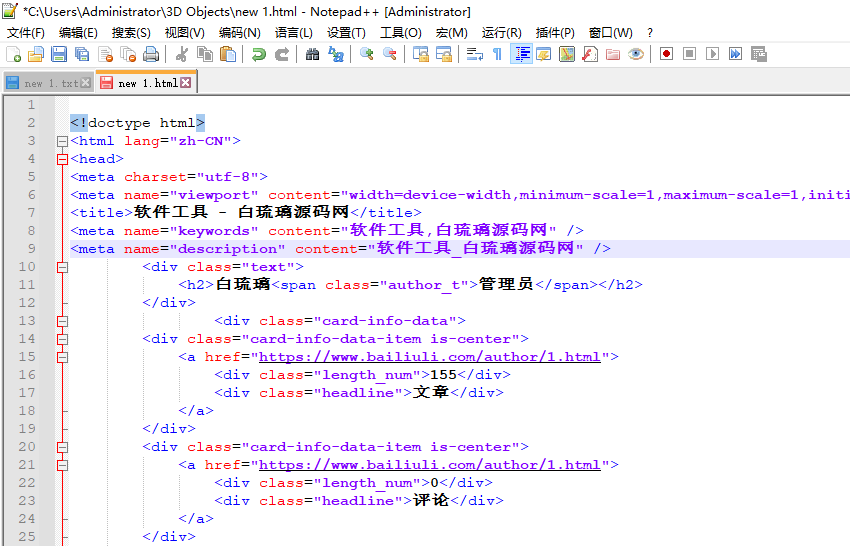Toggle word wrap in the toolbar
This screenshot has width=850, height=546.
[x=474, y=54]
